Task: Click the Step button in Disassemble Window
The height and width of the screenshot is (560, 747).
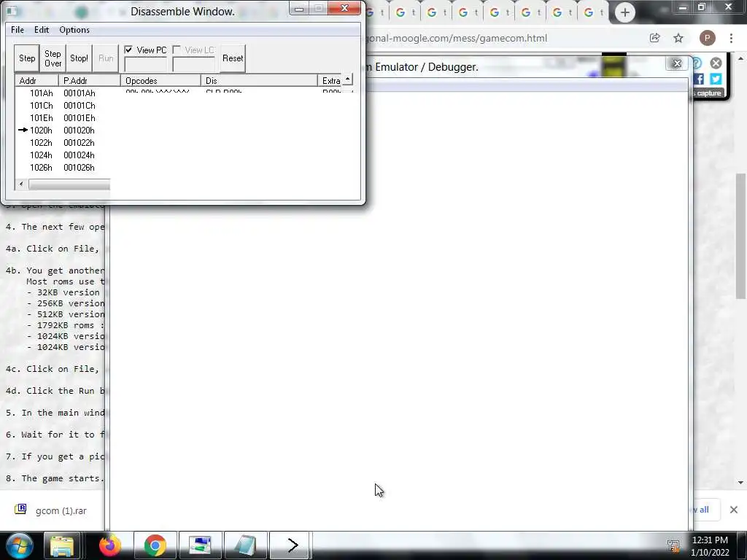Action: [27, 58]
